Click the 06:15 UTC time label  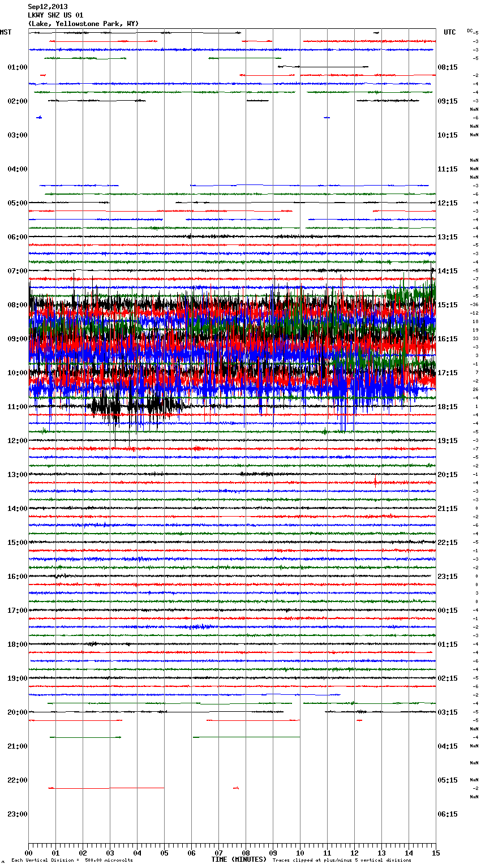tap(448, 814)
